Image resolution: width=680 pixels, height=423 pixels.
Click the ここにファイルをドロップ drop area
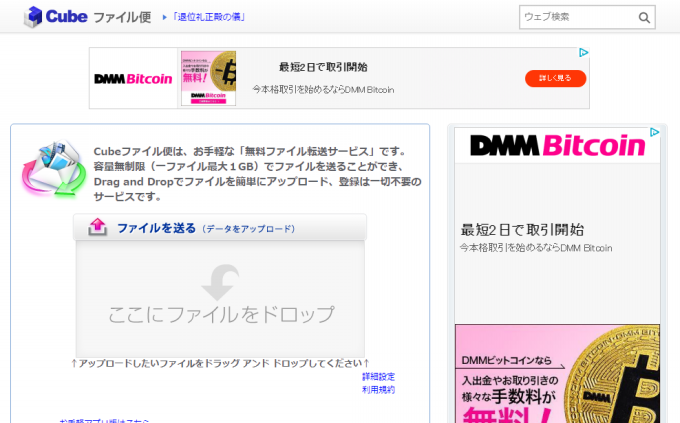(x=220, y=299)
